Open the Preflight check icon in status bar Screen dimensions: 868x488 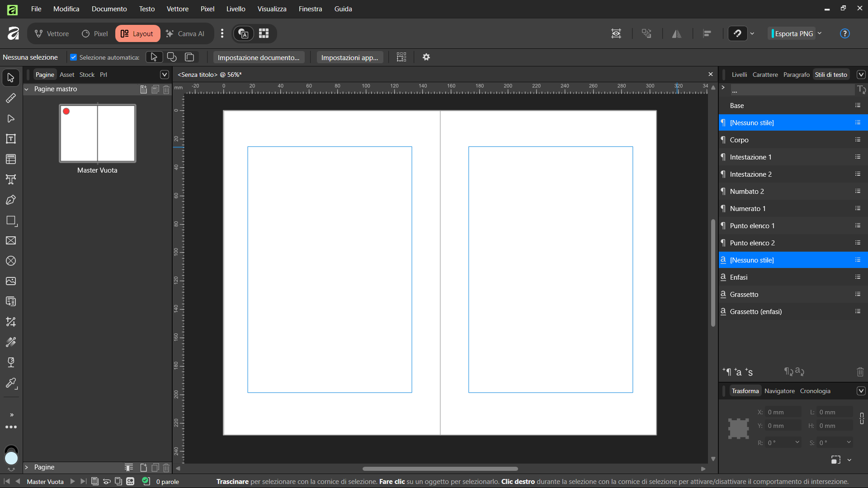tap(146, 481)
